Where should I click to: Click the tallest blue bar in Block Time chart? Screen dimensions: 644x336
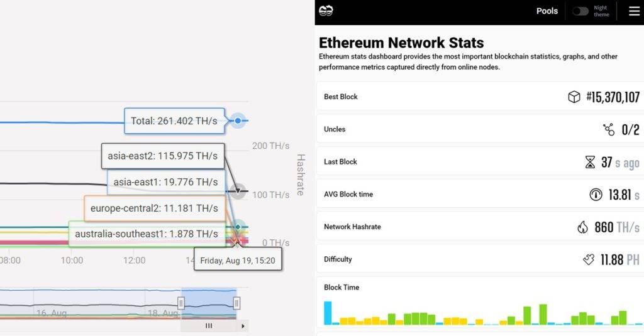328,313
